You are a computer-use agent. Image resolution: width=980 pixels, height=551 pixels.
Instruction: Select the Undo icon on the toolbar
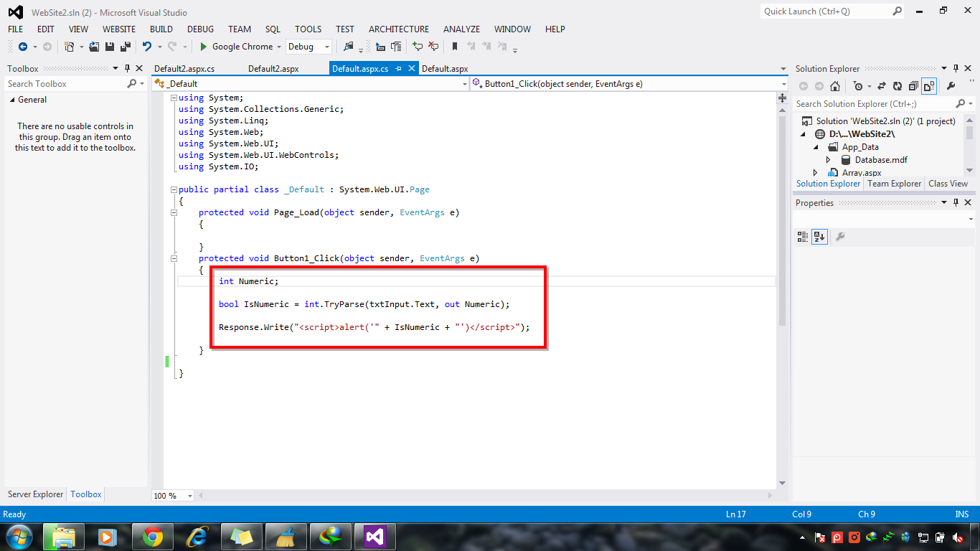coord(147,46)
